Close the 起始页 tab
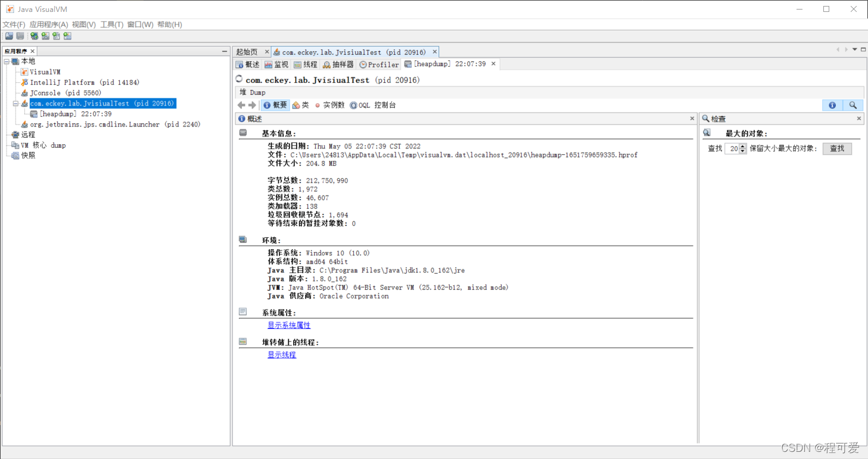868x459 pixels. 267,52
